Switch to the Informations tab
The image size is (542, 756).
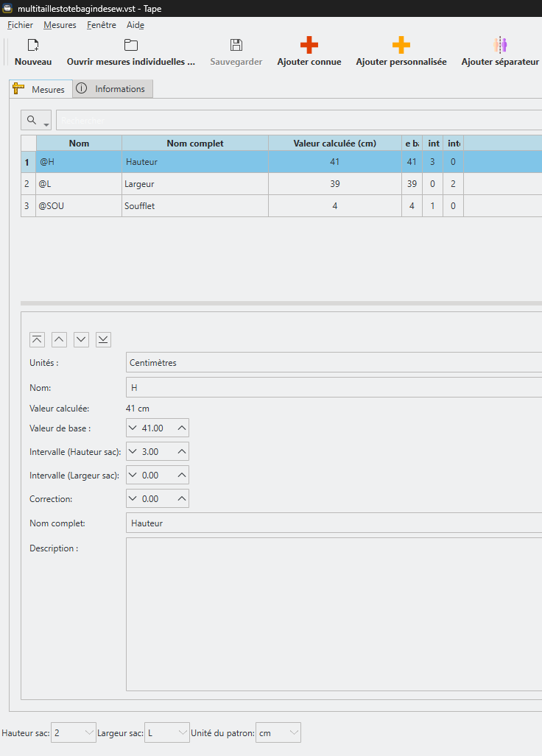[113, 89]
